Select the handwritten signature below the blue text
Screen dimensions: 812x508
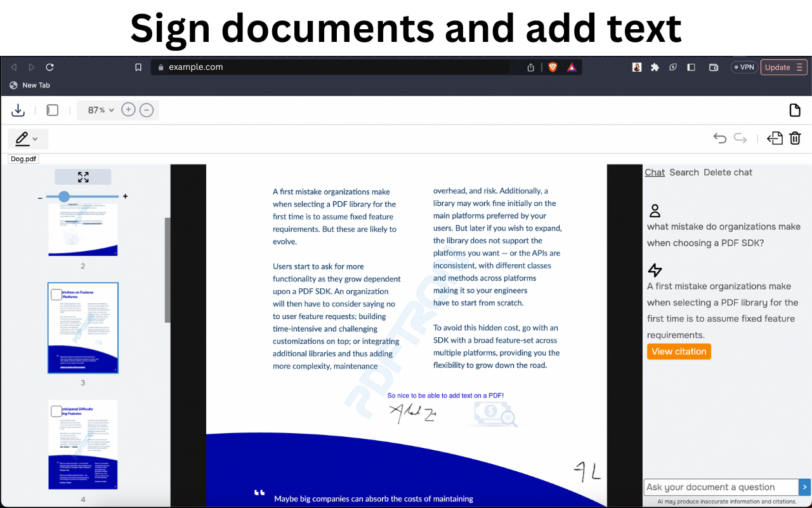pos(413,414)
